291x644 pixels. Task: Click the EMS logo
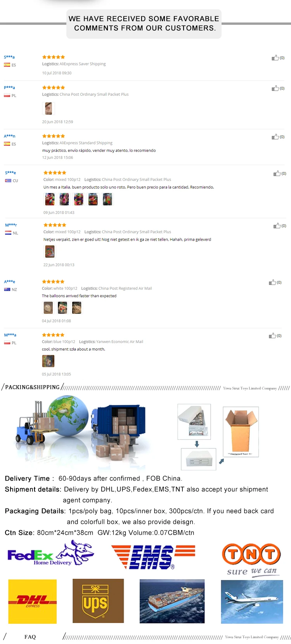pos(153,557)
